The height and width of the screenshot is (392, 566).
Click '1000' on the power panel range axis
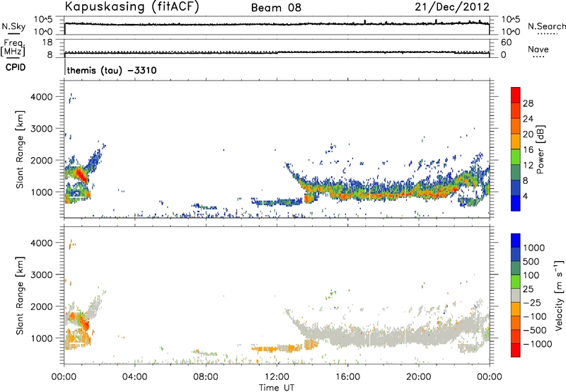[41, 192]
